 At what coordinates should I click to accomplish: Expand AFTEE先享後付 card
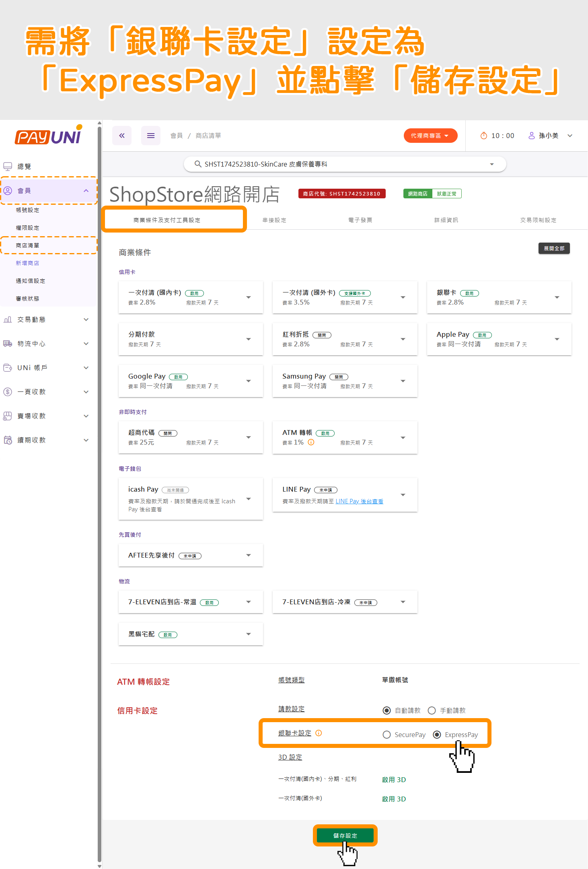coord(249,555)
